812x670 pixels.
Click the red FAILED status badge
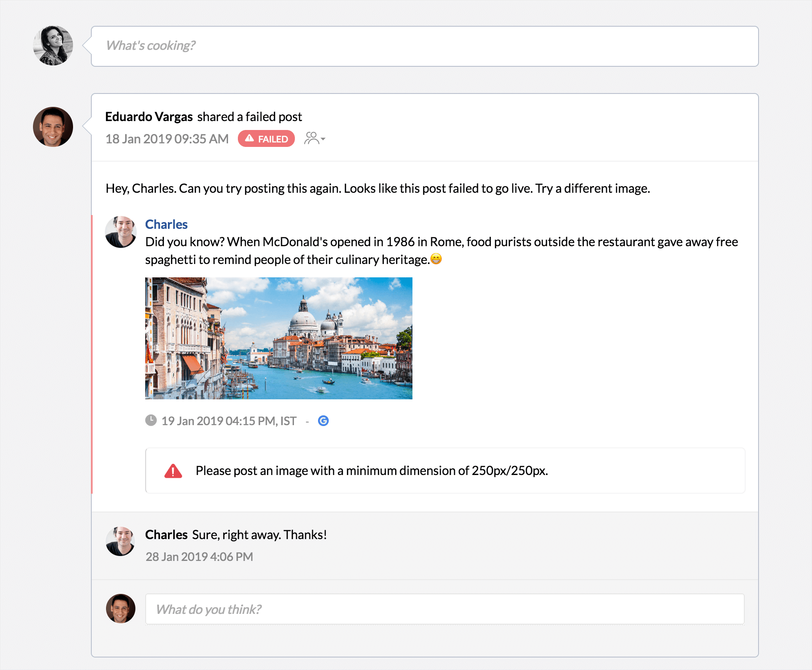coord(266,138)
